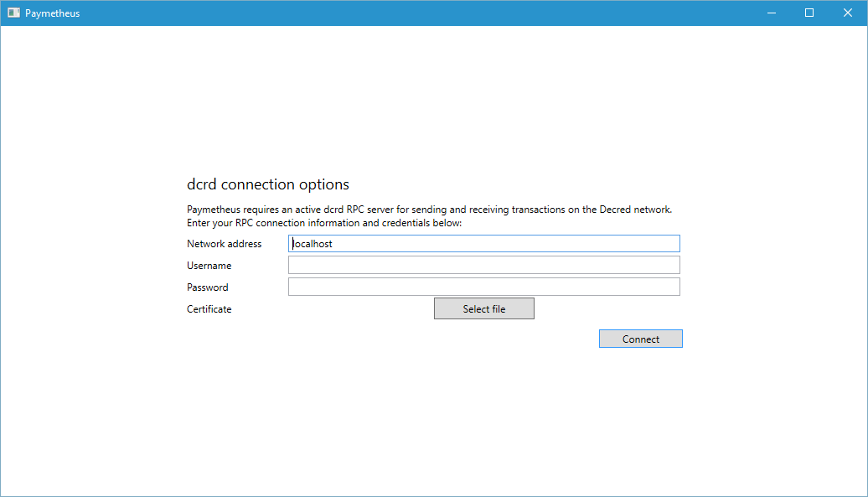Choose certificate with Select file button
868x497 pixels.
click(x=483, y=308)
